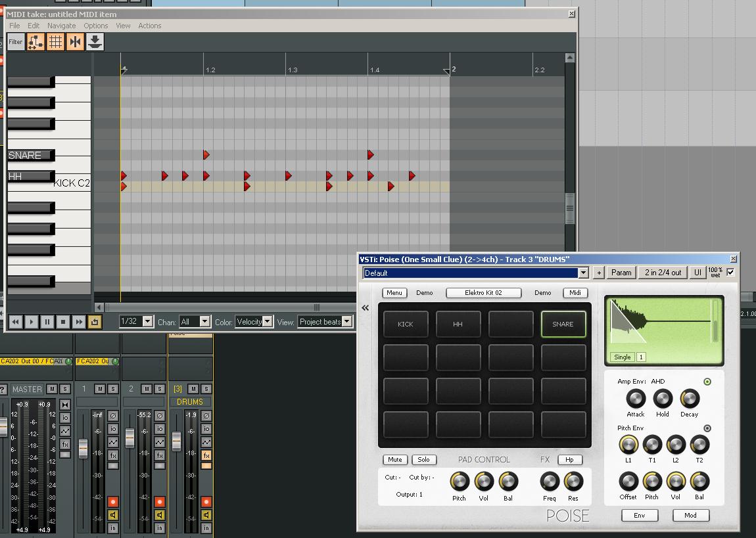The image size is (756, 538).
Task: Toggle the 100% wet bypass checkbox
Action: click(730, 272)
